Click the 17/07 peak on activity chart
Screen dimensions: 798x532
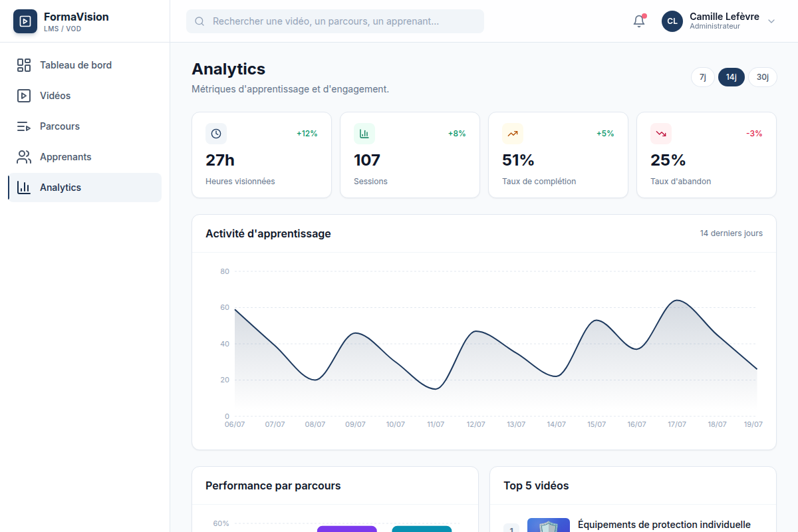[x=677, y=301]
